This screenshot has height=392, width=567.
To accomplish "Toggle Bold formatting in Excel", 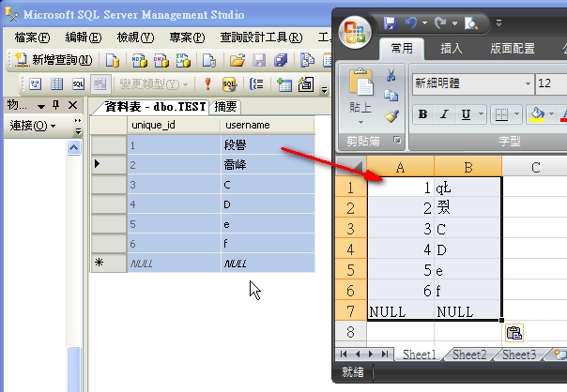I will (422, 114).
